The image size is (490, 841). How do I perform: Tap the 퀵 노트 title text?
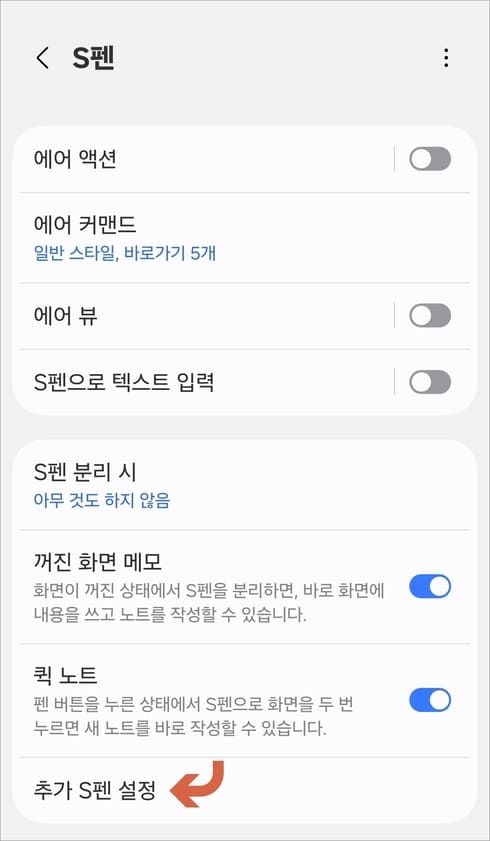(x=65, y=676)
